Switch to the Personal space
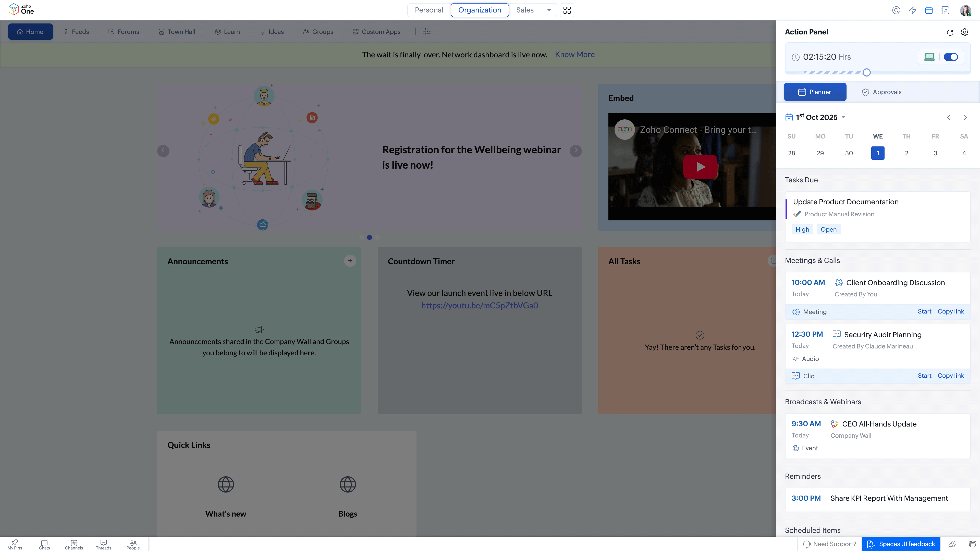Viewport: 980px width, 551px height. [x=429, y=10]
